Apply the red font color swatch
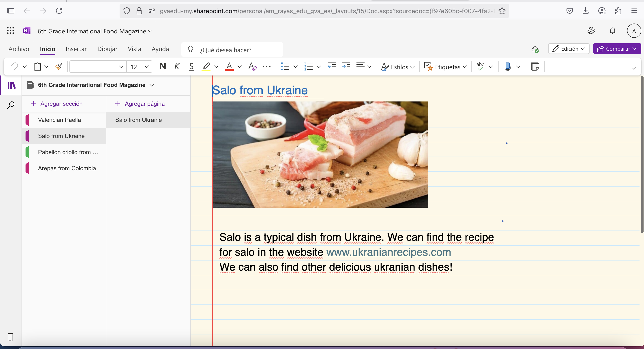Image resolution: width=644 pixels, height=349 pixels. (229, 67)
